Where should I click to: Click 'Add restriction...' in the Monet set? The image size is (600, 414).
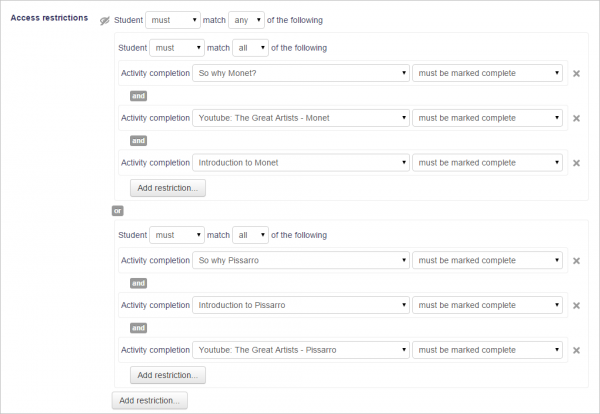click(x=168, y=188)
